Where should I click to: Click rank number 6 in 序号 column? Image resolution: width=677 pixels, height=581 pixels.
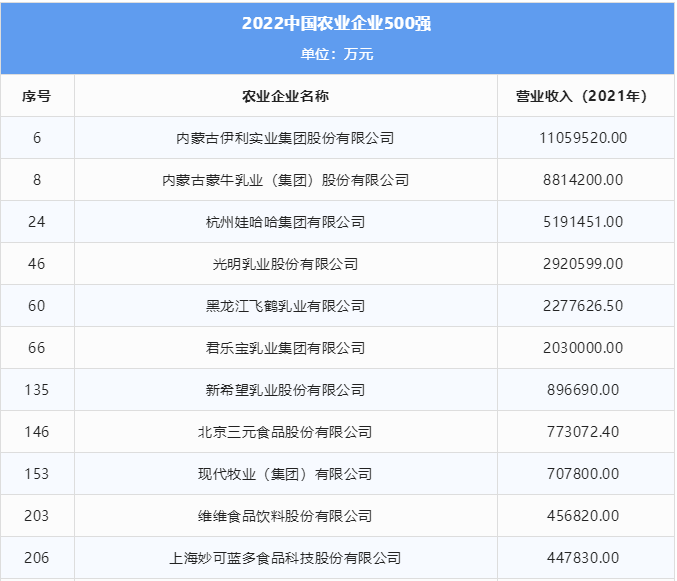tap(37, 138)
